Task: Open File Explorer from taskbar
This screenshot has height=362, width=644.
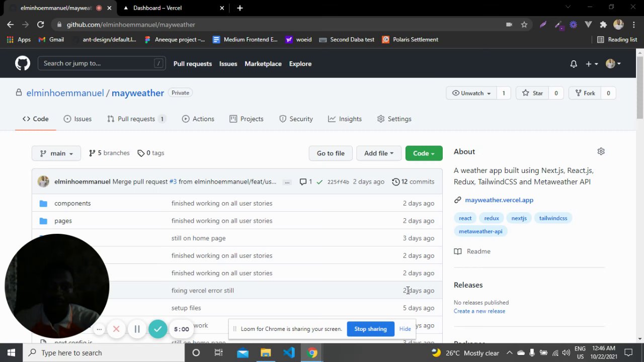Action: [x=266, y=353]
